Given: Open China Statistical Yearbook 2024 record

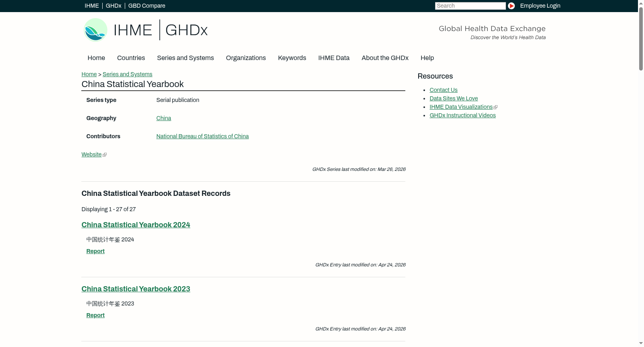Looking at the screenshot, I should pyautogui.click(x=136, y=225).
